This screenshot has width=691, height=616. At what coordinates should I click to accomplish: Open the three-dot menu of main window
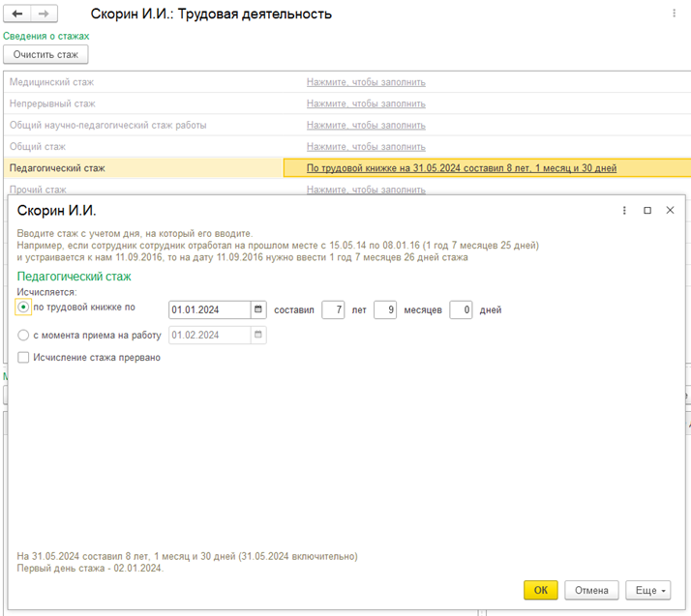674,14
